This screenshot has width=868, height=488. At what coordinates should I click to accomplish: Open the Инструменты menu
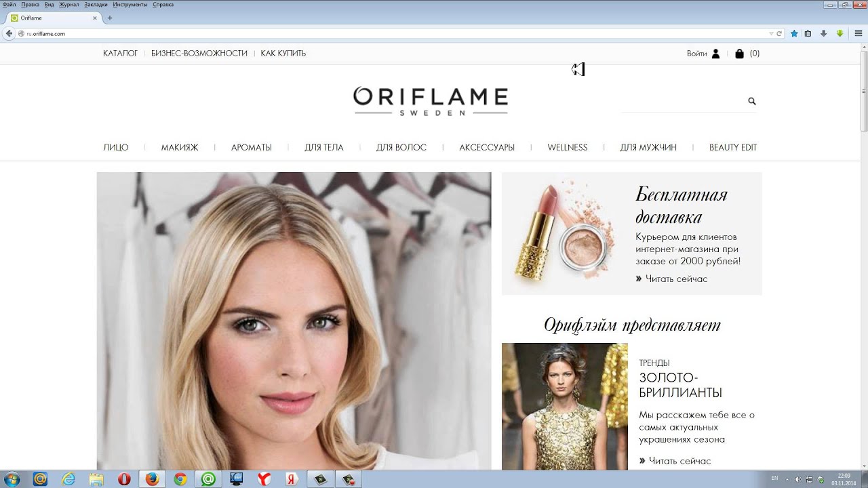pos(131,5)
